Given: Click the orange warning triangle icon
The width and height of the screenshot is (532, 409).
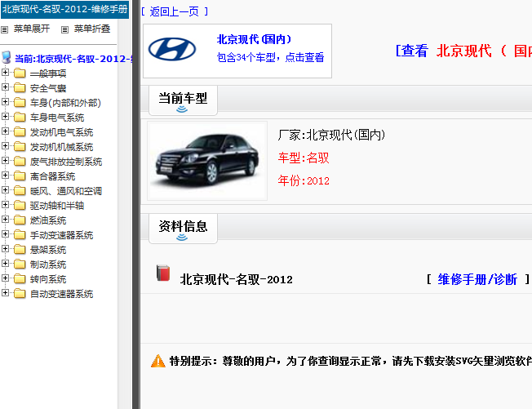Looking at the screenshot, I should point(157,361).
